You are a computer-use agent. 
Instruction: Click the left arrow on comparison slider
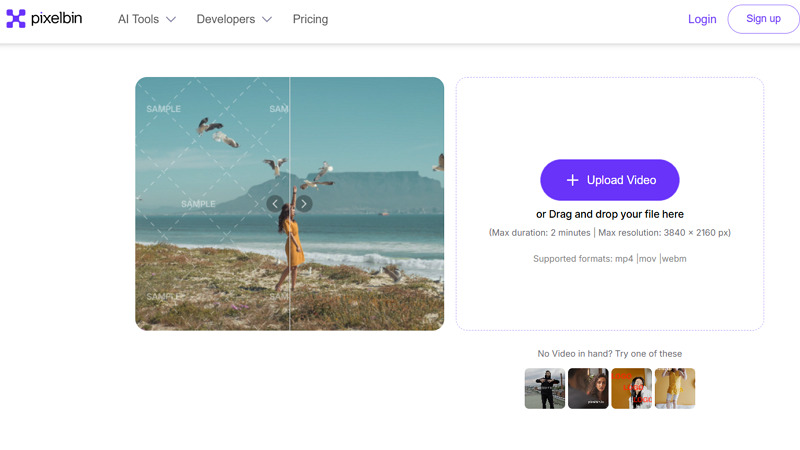(275, 204)
